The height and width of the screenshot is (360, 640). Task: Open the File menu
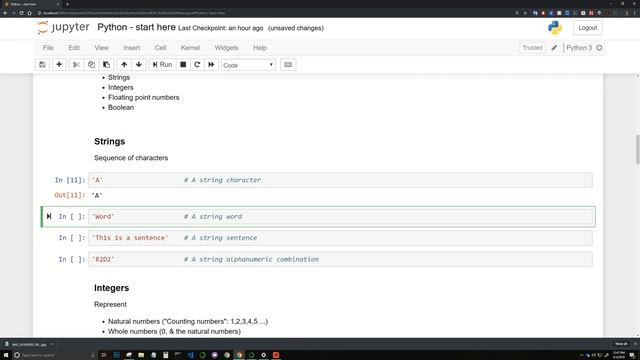click(x=48, y=48)
